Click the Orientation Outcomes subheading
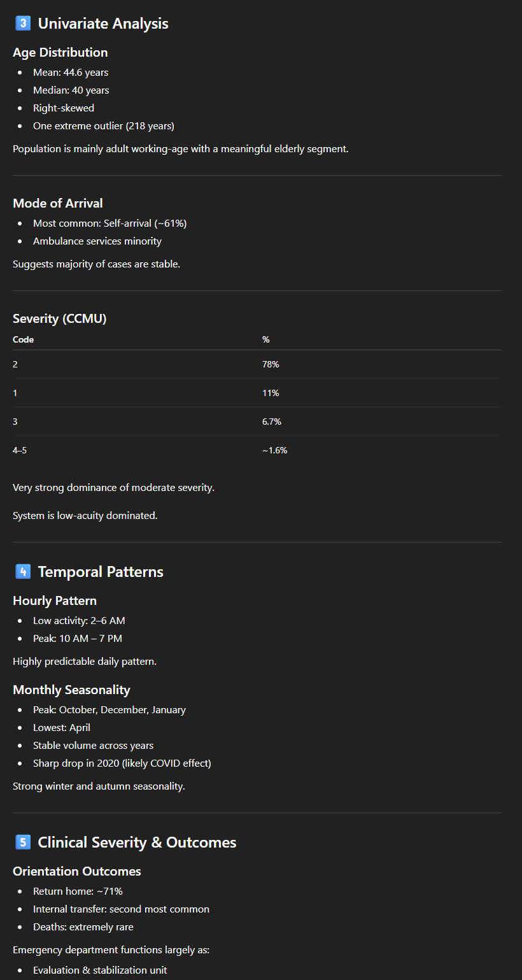522x980 pixels. pyautogui.click(x=77, y=871)
